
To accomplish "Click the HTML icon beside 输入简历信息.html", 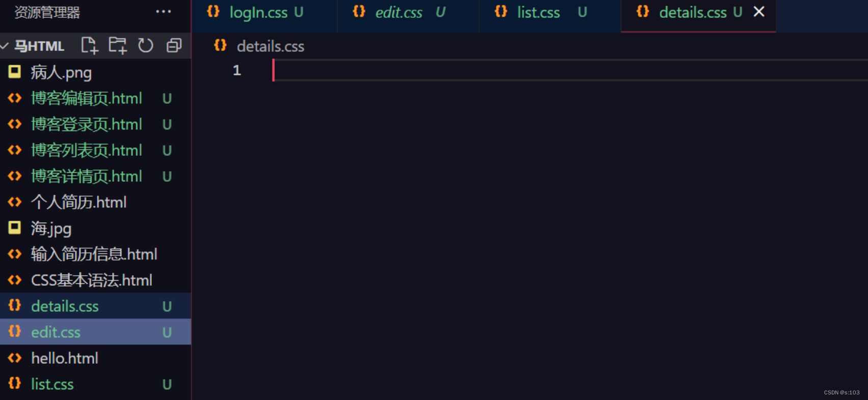I will click(15, 254).
